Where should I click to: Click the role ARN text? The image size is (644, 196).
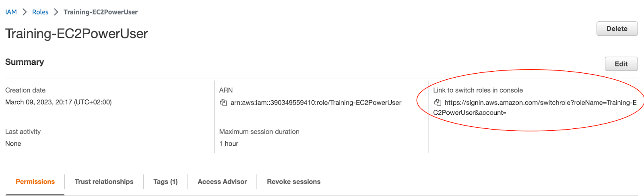tap(316, 103)
